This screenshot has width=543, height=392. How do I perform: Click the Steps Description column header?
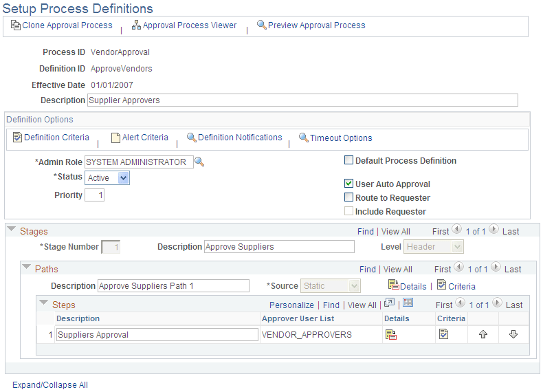[x=78, y=318]
